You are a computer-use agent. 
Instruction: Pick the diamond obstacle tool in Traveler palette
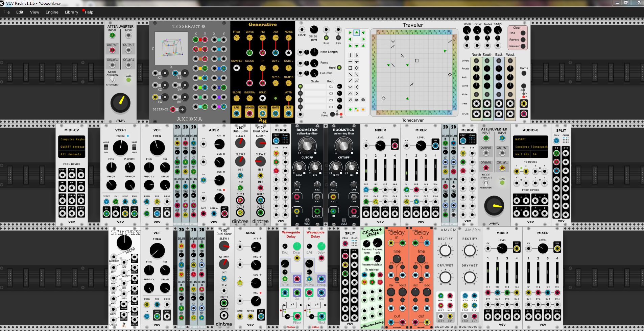pyautogui.click(x=357, y=68)
